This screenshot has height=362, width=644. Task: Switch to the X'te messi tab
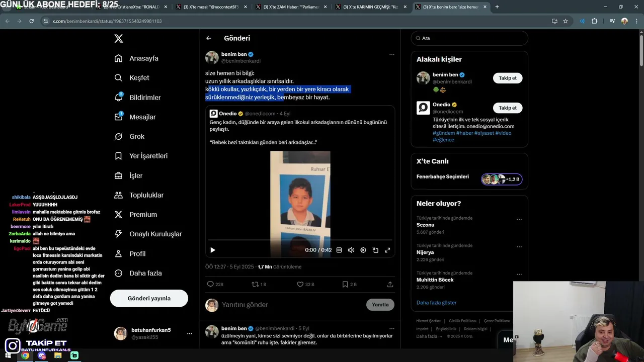(210, 7)
